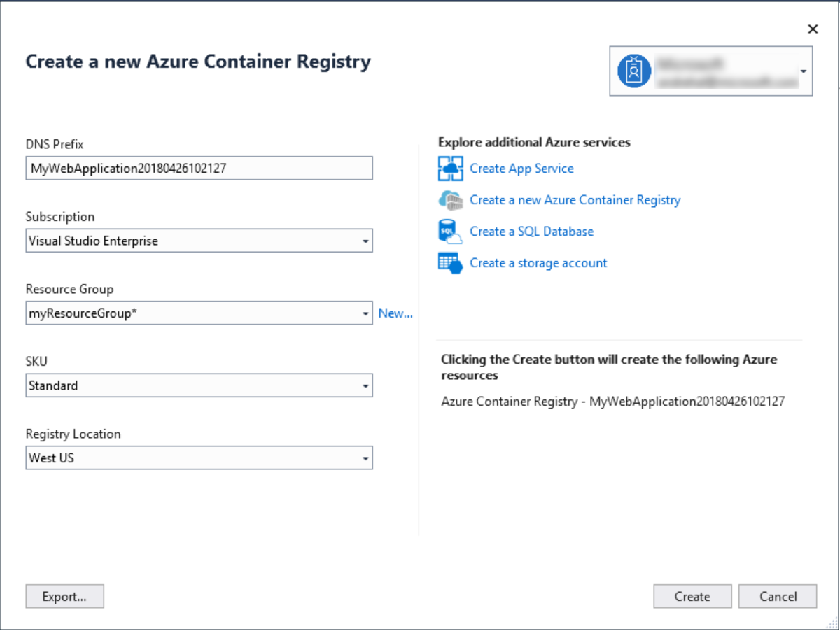840x631 pixels.
Task: Expand the Registry Location dropdown
Action: coord(365,458)
